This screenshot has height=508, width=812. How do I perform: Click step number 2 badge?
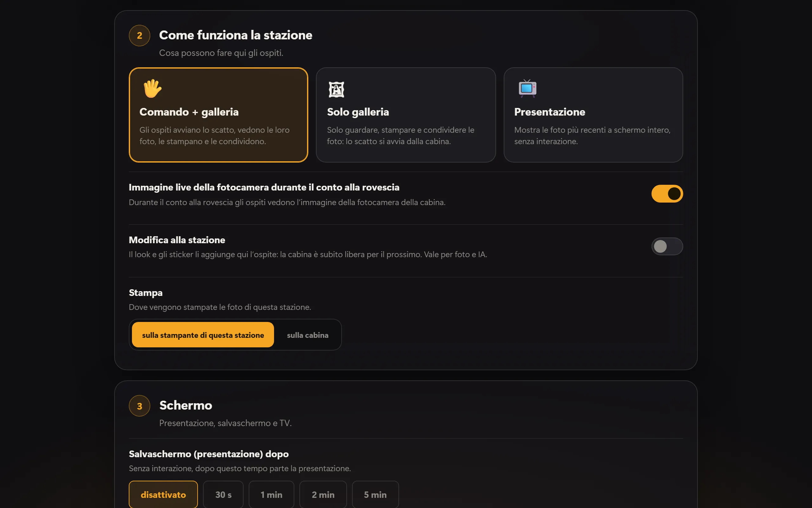point(140,36)
